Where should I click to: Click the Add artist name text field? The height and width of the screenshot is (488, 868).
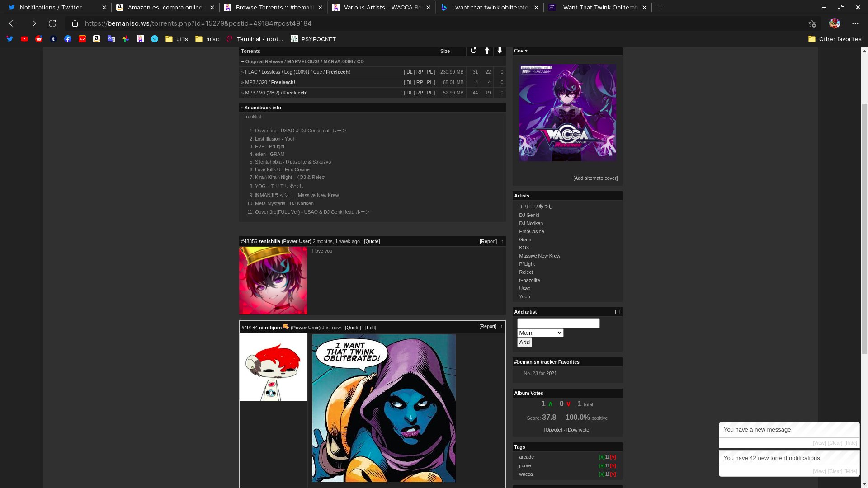point(558,324)
